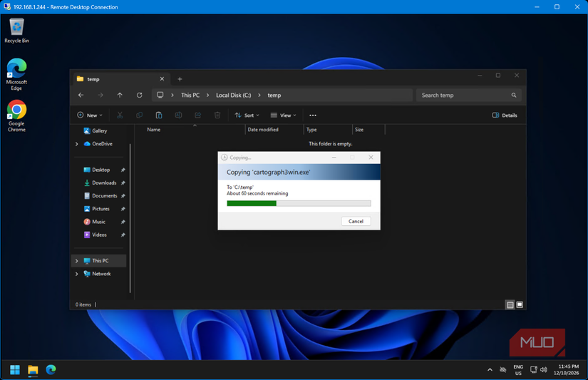588x380 pixels.
Task: Open the Recycle Bin desktop icon
Action: pos(16,31)
